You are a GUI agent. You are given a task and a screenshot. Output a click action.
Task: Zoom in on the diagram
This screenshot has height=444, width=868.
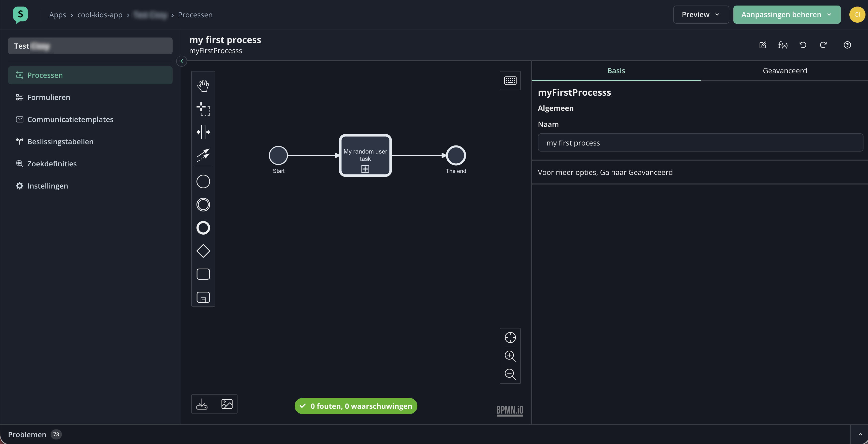510,356
